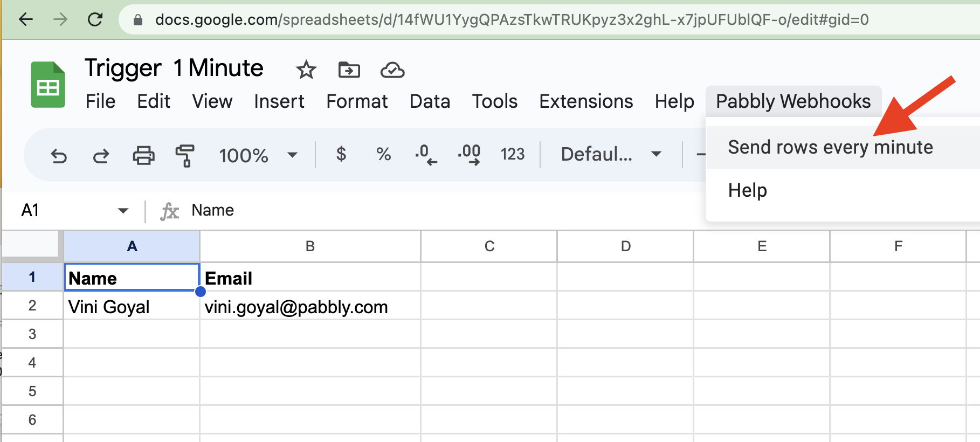Click the Pabbly Webhooks menu

click(x=793, y=101)
